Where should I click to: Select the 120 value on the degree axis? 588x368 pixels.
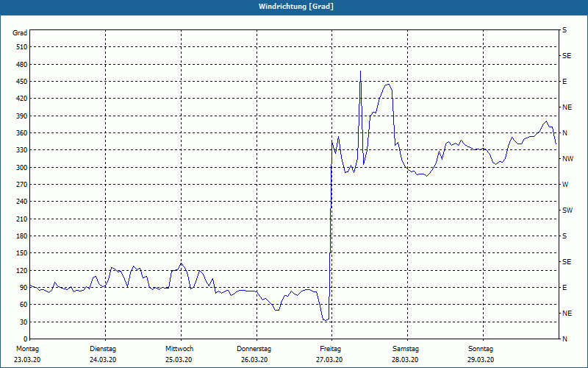(22, 270)
